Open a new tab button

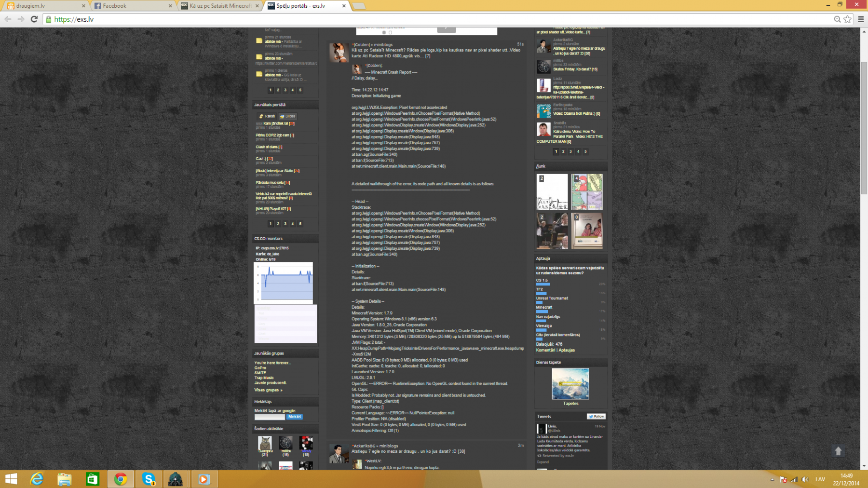point(359,6)
